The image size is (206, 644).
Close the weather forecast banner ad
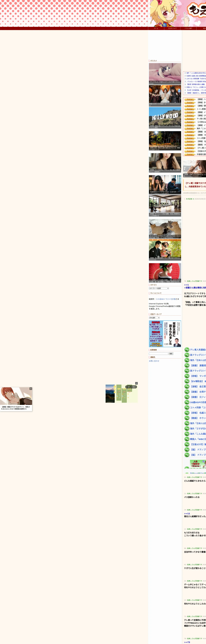click(x=136, y=383)
